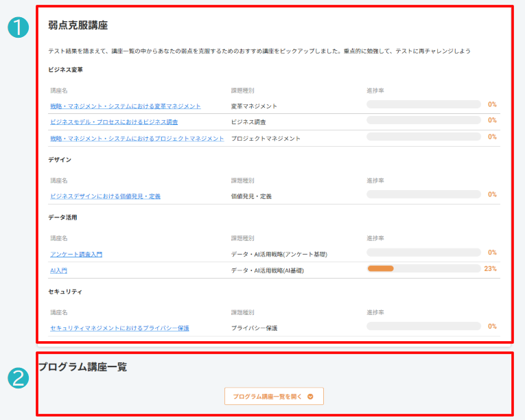The image size is (525, 420).
Task: Click the プロジェクトマネジメント row progress bar
Action: (x=423, y=137)
